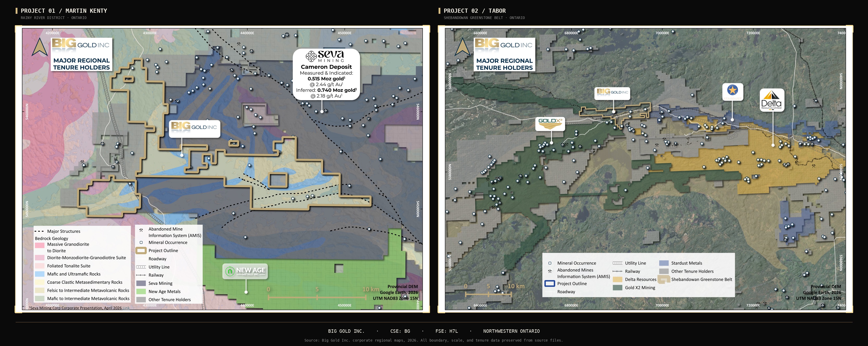The image size is (868, 346).
Task: Click Mineral Occurrence circle in Tabor legend
Action: [549, 263]
